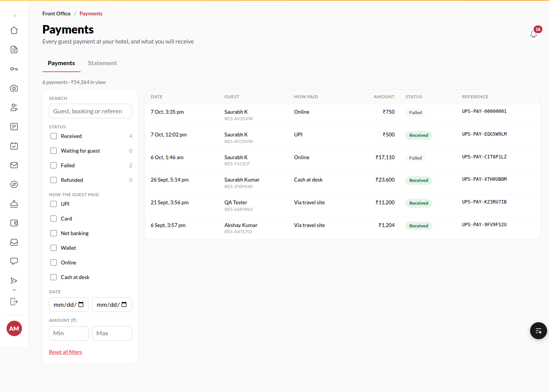
Task: Open the concierge bell icon in sidebar
Action: 14,204
